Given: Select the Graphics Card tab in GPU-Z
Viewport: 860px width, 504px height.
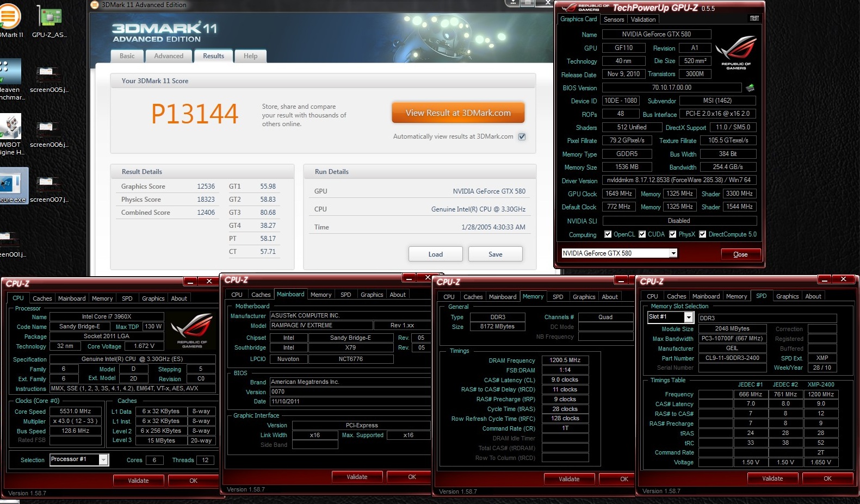Looking at the screenshot, I should point(578,19).
